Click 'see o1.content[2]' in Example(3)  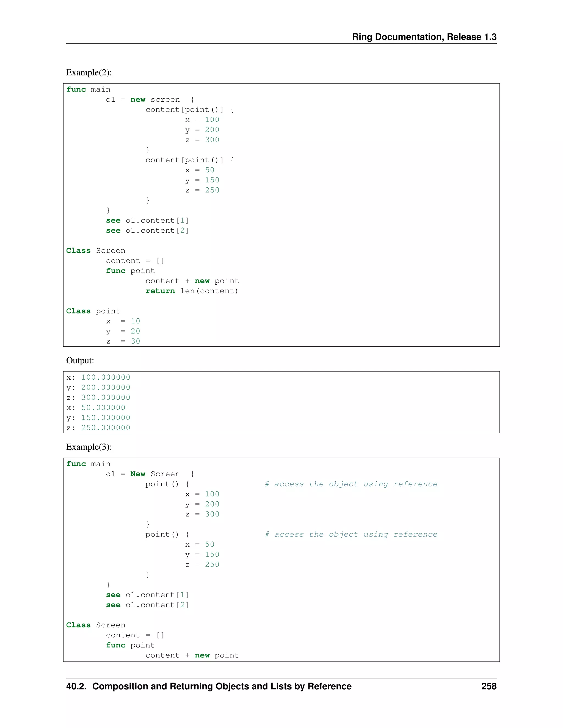coord(147,605)
